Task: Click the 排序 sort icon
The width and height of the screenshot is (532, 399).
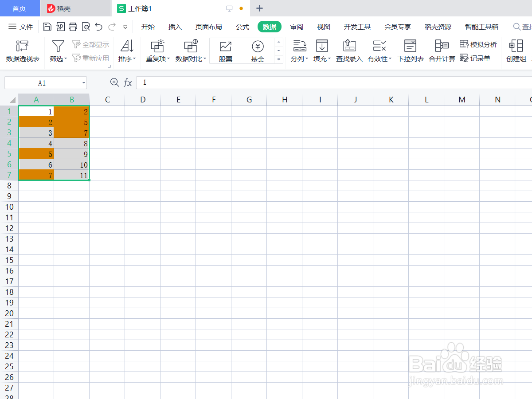Action: 127,46
